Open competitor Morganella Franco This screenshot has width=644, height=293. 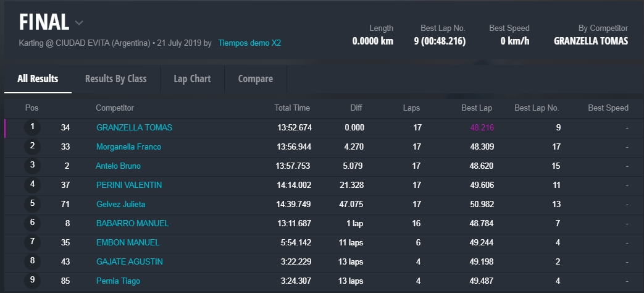click(x=128, y=146)
